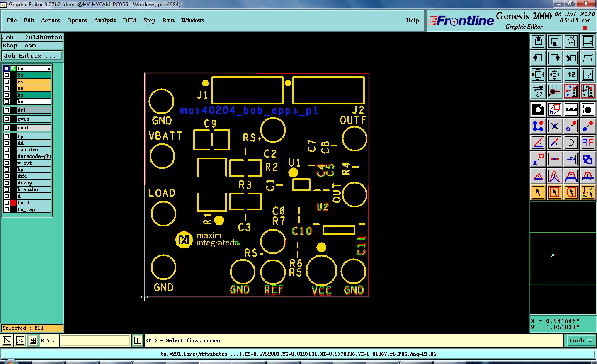Click the grid snap icon beside X Y

[x=33, y=340]
